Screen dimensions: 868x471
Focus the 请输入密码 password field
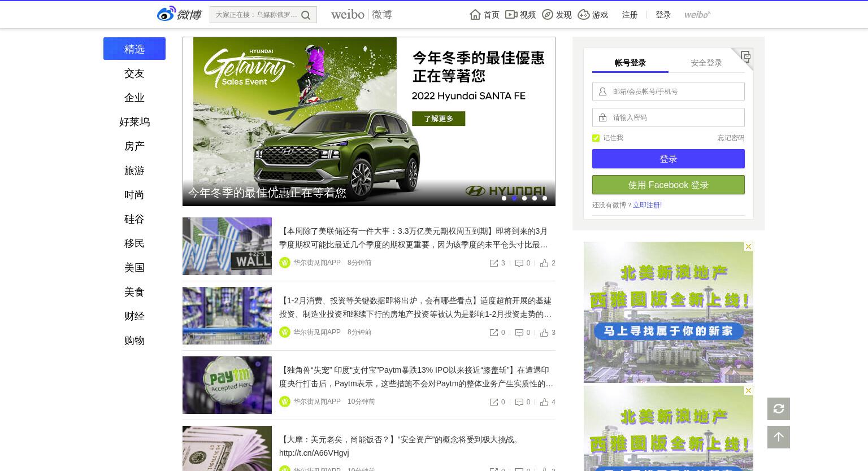tap(669, 117)
